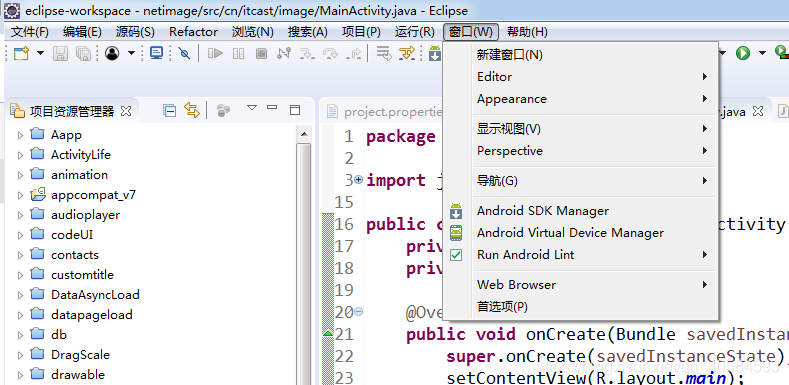Viewport: 789px width, 385px height.
Task: Click the Resume debug icon
Action: 215,53
